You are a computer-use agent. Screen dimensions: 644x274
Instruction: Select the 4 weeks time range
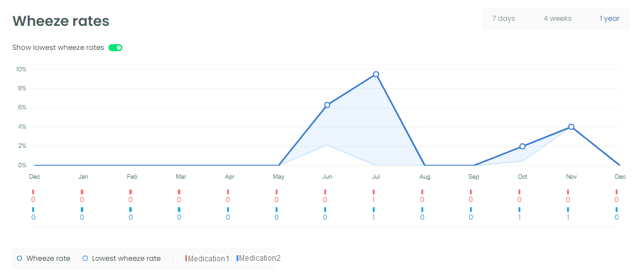(558, 18)
